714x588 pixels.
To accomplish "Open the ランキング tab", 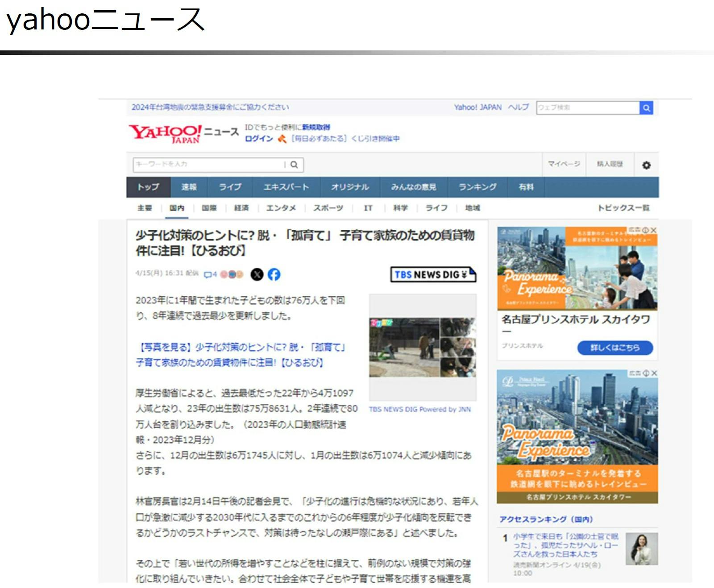I will tap(477, 187).
